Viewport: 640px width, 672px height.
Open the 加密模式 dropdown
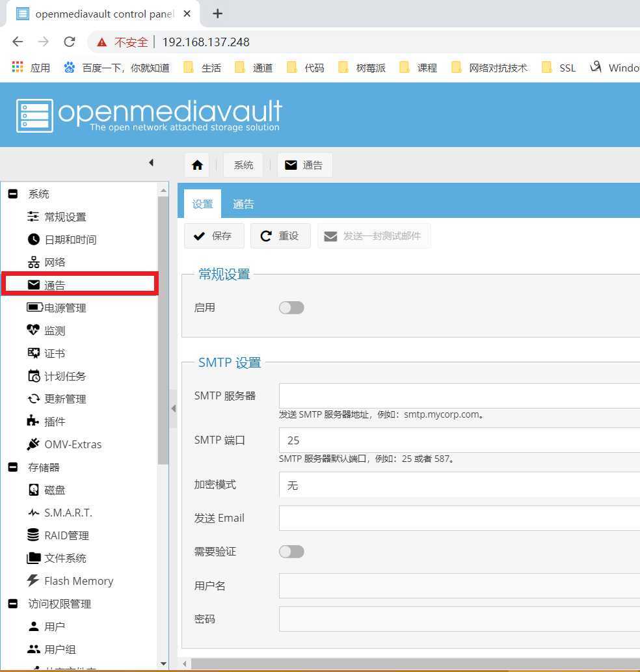point(459,485)
